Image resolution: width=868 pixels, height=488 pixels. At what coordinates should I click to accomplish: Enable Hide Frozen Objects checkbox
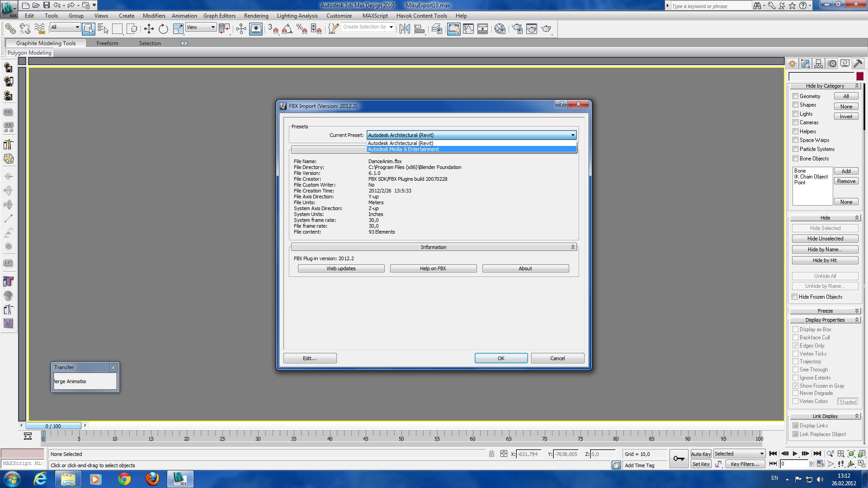[794, 297]
